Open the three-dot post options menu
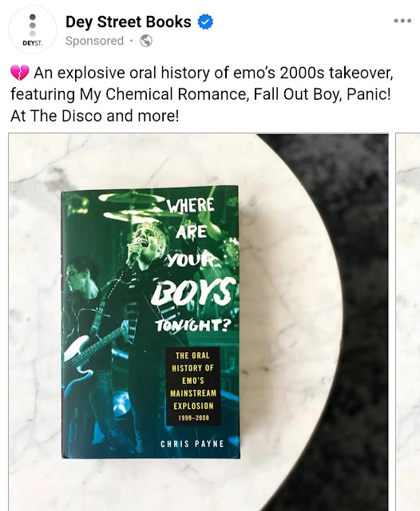This screenshot has width=420, height=511. pos(402,21)
